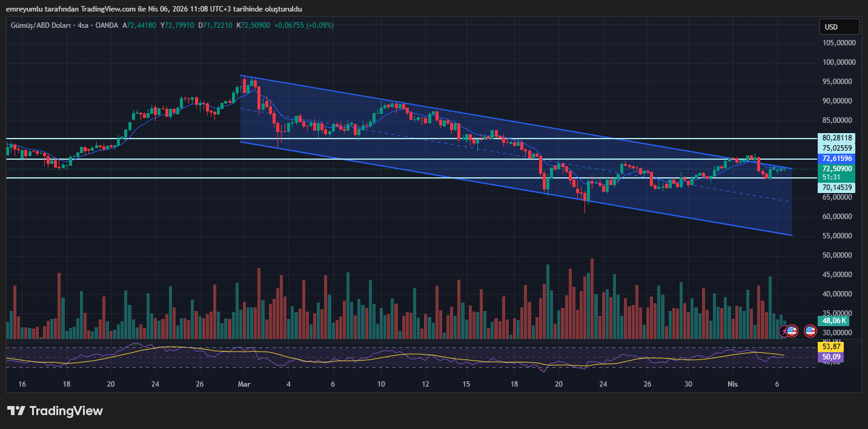This screenshot has height=429, width=868.
Task: Click the blue 72,61596 moving average label
Action: coord(838,159)
